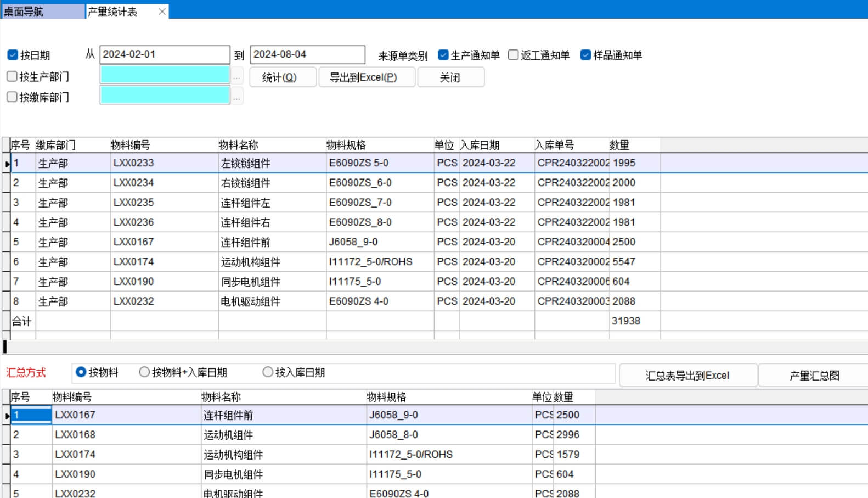Click the start date field 2024-02-01

pyautogui.click(x=165, y=54)
